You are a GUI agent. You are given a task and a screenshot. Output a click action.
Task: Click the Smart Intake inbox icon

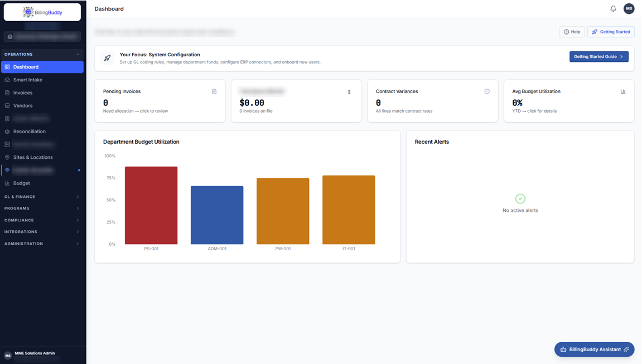tap(7, 80)
